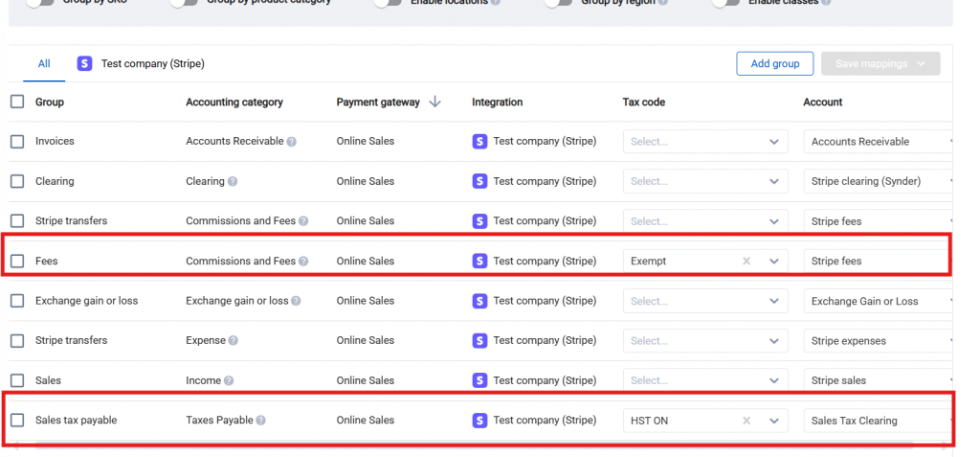Click the Add group button
Viewport: 980px width, 457px height.
tap(774, 64)
